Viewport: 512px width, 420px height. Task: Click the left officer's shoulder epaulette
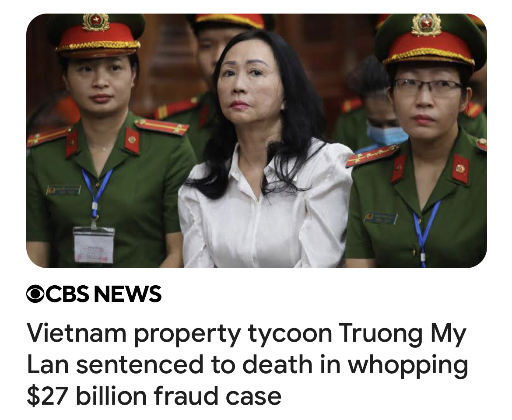coord(161,126)
